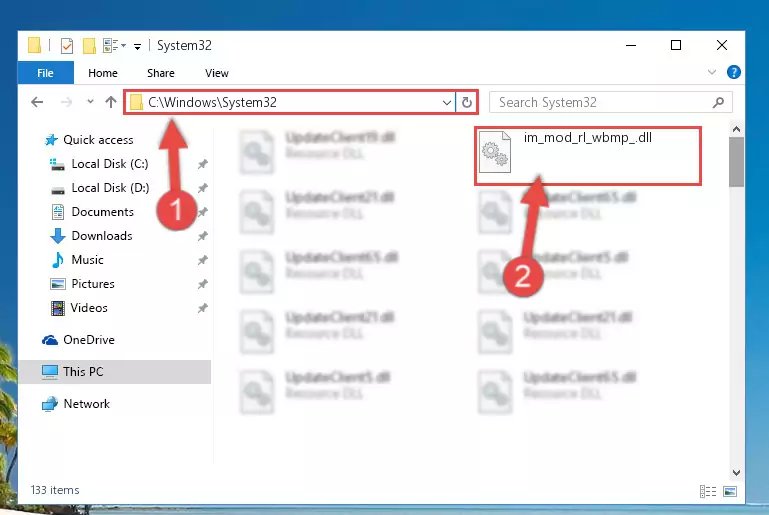Open the File tab
The height and width of the screenshot is (515, 769).
[x=46, y=73]
